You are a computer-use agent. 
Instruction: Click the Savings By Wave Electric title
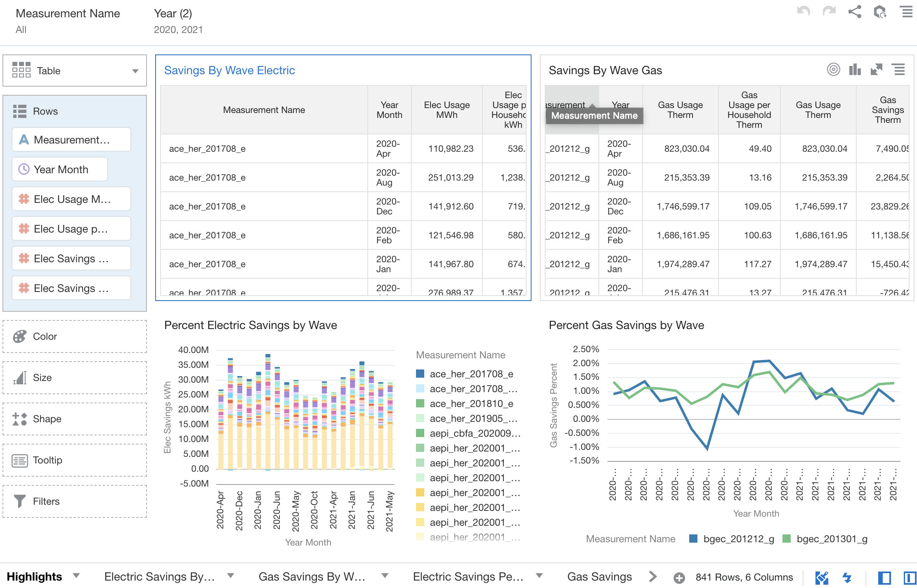pos(229,70)
